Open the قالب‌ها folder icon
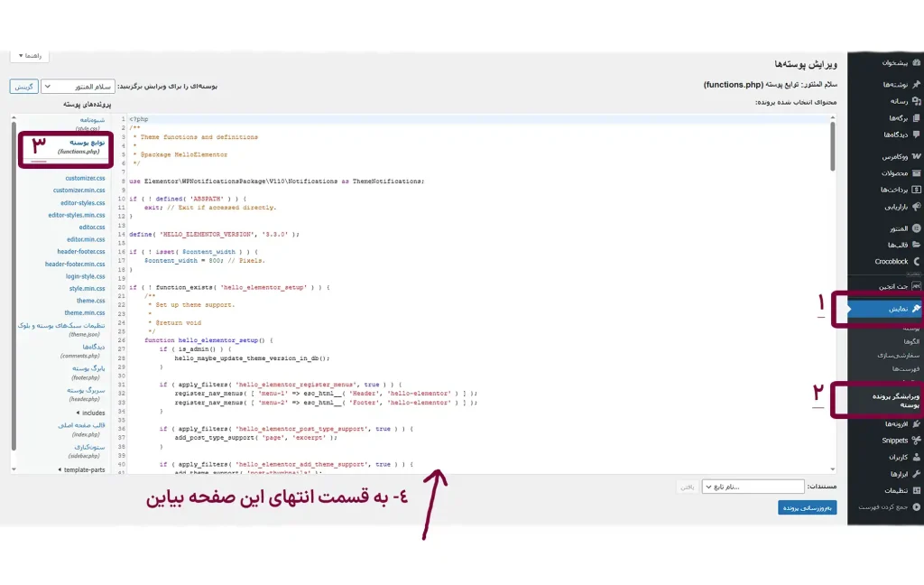Screen dimensions: 924x585 (917, 245)
